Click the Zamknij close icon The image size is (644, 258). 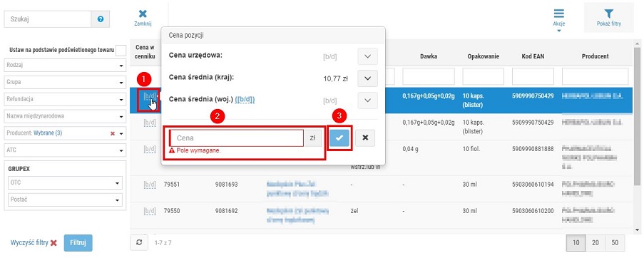pyautogui.click(x=143, y=14)
